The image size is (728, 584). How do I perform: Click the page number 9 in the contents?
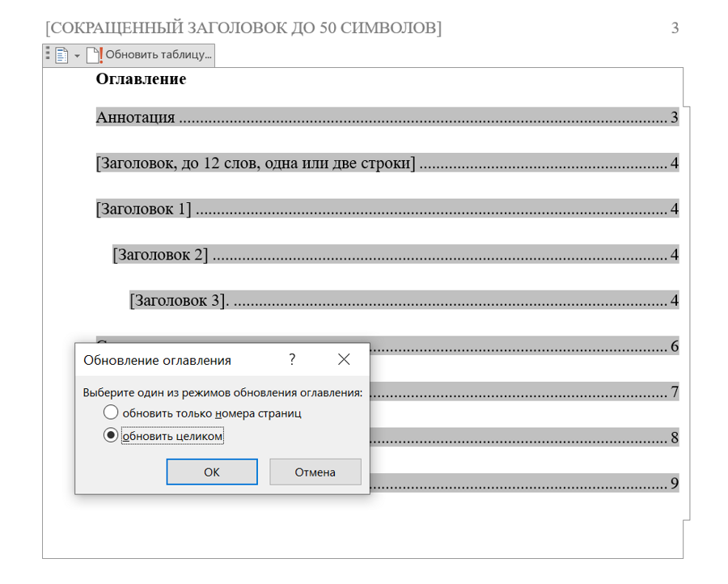[x=675, y=483]
